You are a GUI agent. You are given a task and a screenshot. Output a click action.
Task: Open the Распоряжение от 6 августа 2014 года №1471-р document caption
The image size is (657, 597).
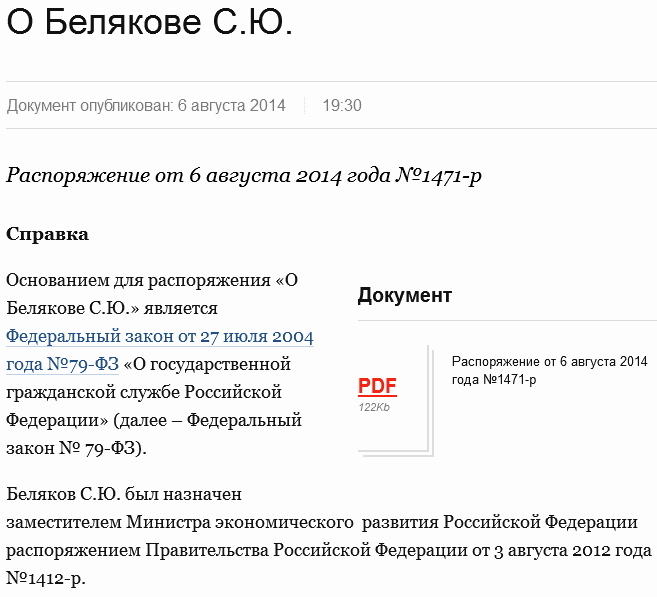tap(549, 370)
